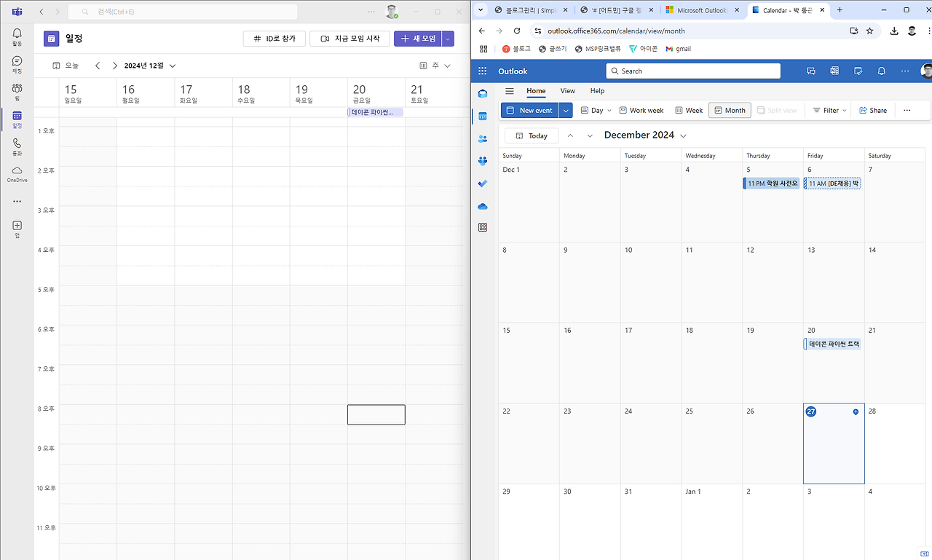Open the Teams profile avatar
The image size is (932, 560).
(392, 12)
